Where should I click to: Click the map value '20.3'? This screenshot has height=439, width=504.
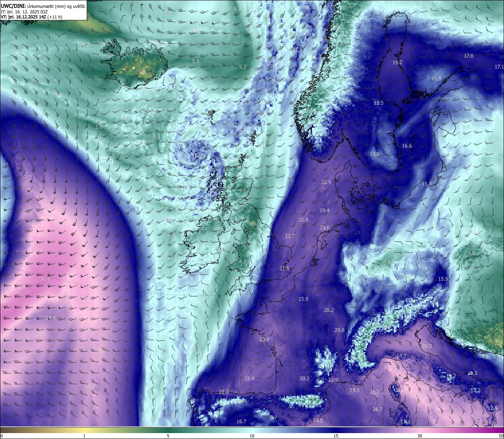[x=304, y=378]
